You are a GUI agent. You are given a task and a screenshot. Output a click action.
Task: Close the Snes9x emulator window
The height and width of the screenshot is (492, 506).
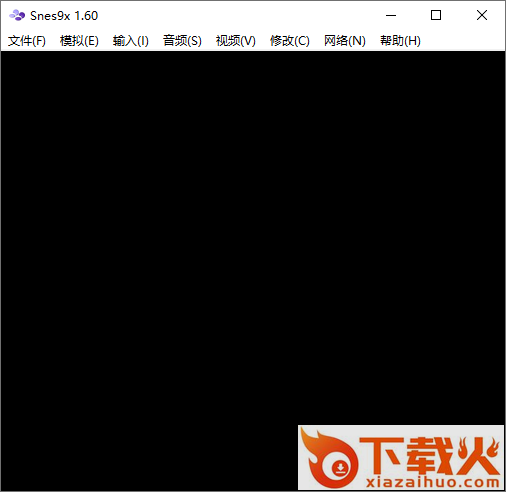pos(482,15)
